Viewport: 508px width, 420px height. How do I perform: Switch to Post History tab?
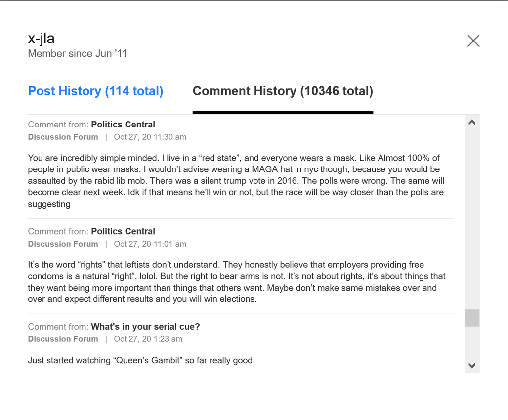pyautogui.click(x=95, y=91)
